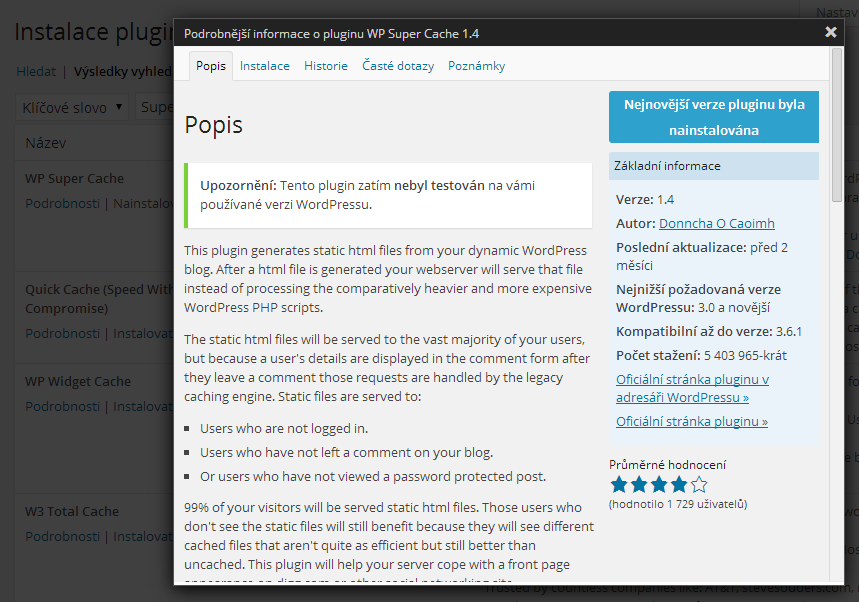Click the empty fifth rating star
Image resolution: width=859 pixels, height=602 pixels.
pyautogui.click(x=699, y=484)
